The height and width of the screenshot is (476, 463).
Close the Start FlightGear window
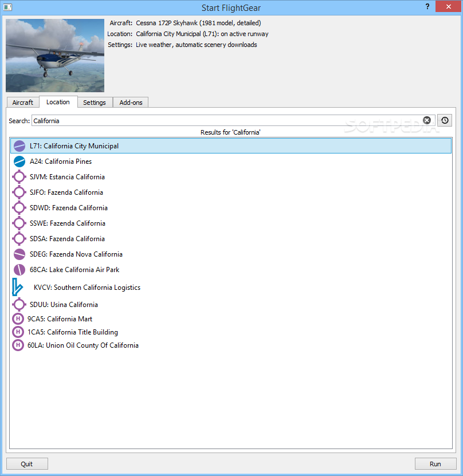click(449, 6)
